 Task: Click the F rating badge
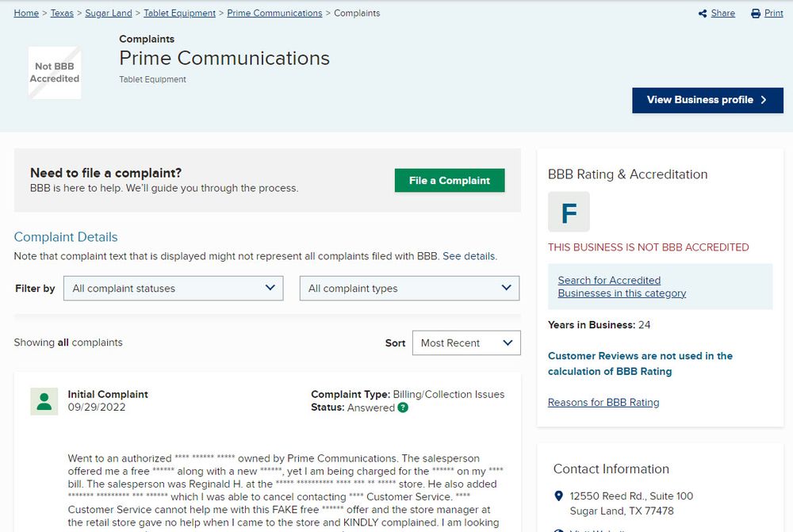(569, 212)
